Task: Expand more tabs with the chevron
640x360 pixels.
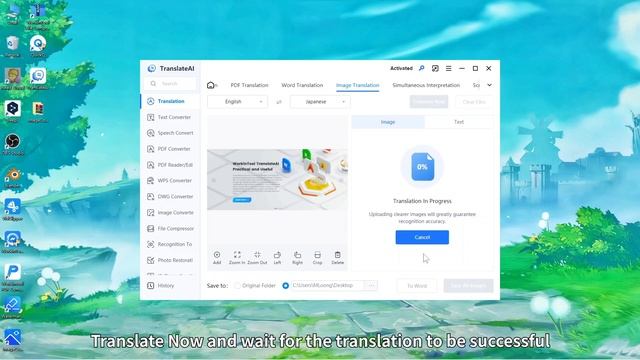Action: click(489, 85)
